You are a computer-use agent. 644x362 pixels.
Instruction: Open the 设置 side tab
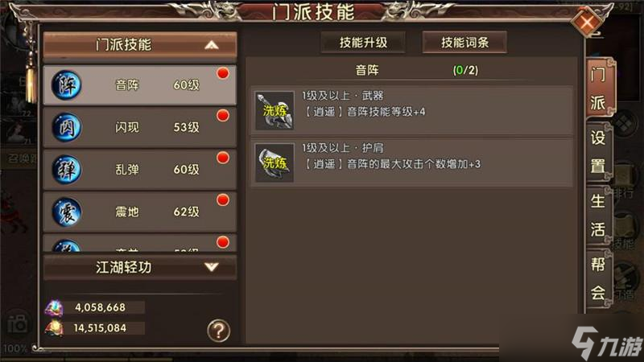(x=598, y=152)
